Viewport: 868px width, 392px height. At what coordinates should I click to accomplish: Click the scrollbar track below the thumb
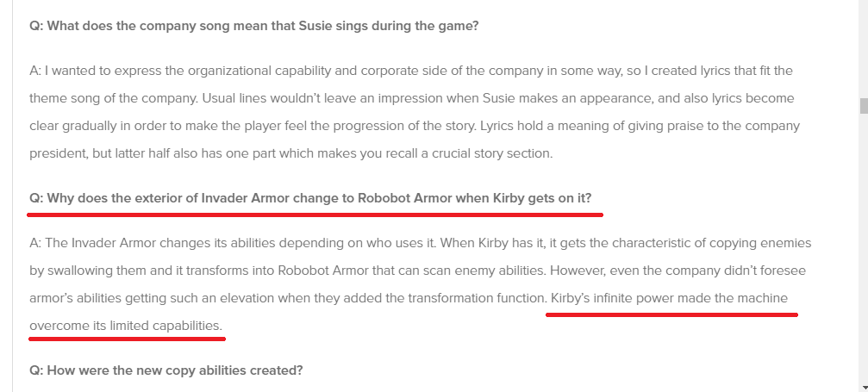click(864, 249)
